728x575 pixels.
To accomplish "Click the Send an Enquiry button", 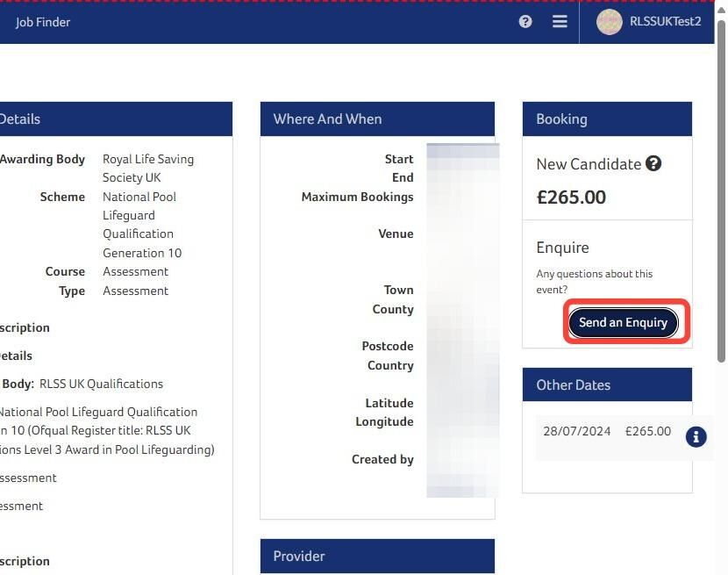I will 623,322.
